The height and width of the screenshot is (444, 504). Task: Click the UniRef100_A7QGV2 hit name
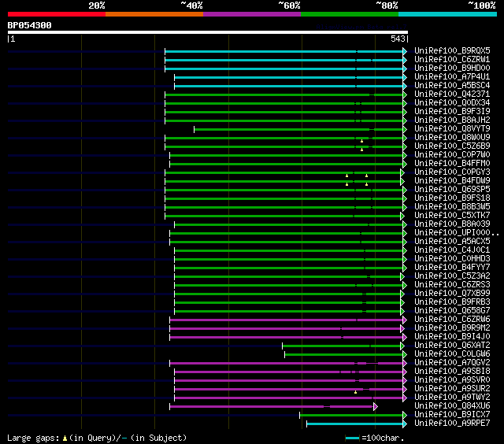coord(452,363)
